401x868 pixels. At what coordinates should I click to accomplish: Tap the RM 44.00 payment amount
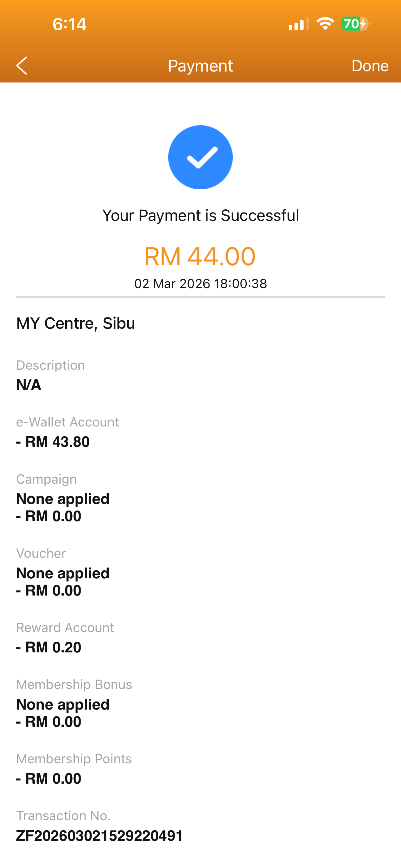200,257
